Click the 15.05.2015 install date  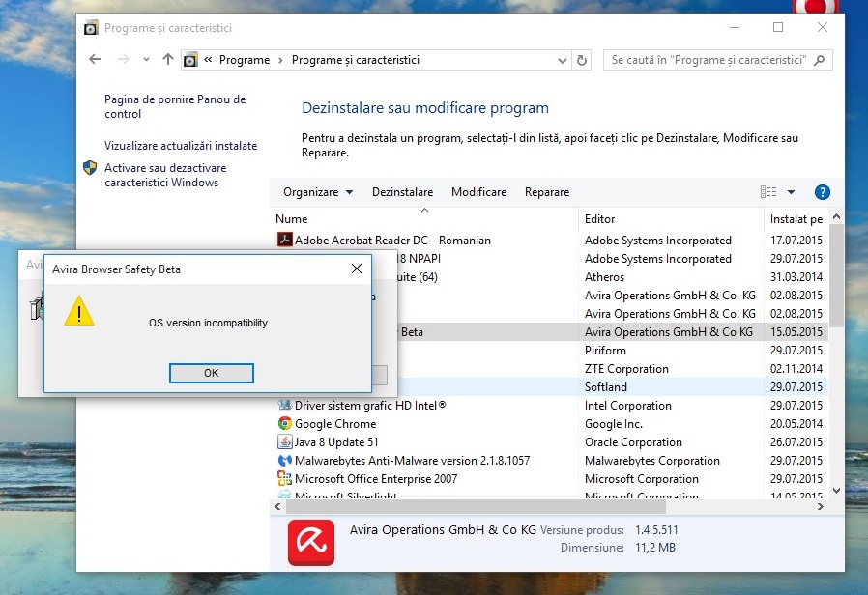796,331
